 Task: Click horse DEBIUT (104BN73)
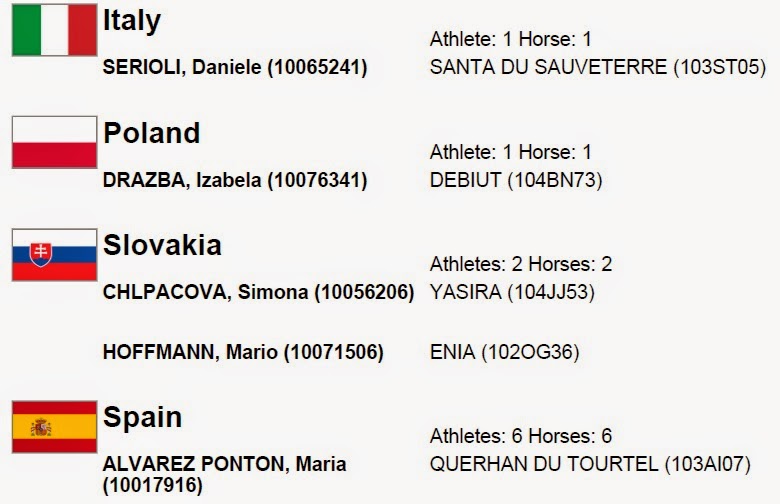point(516,180)
